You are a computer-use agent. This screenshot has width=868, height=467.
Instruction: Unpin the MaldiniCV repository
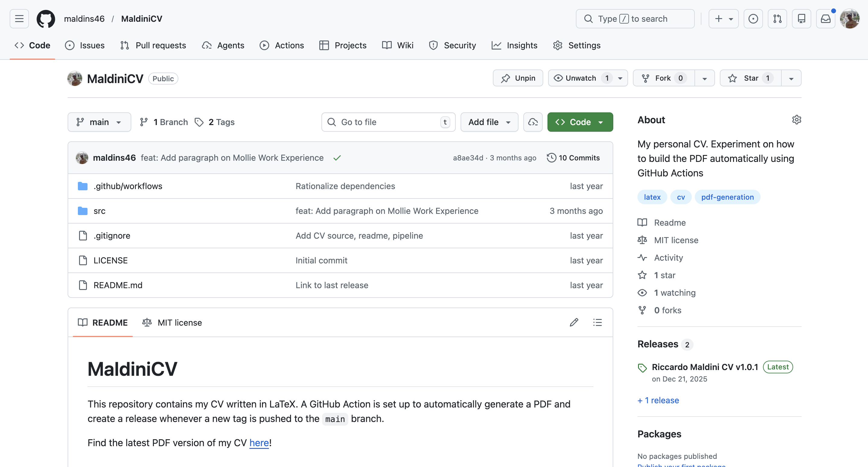click(x=518, y=78)
